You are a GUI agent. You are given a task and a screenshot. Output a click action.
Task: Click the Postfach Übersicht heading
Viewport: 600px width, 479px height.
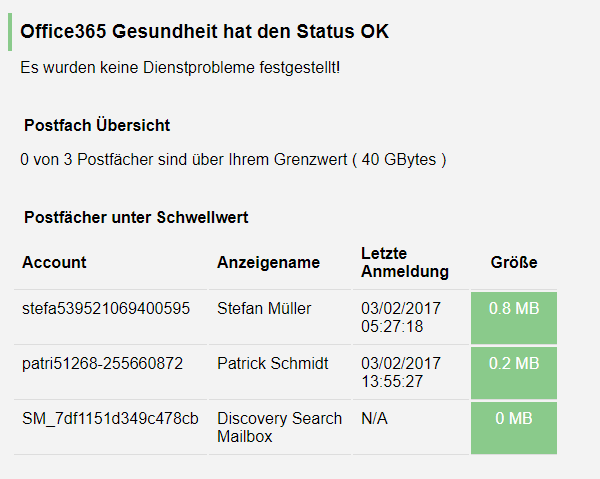[97, 125]
